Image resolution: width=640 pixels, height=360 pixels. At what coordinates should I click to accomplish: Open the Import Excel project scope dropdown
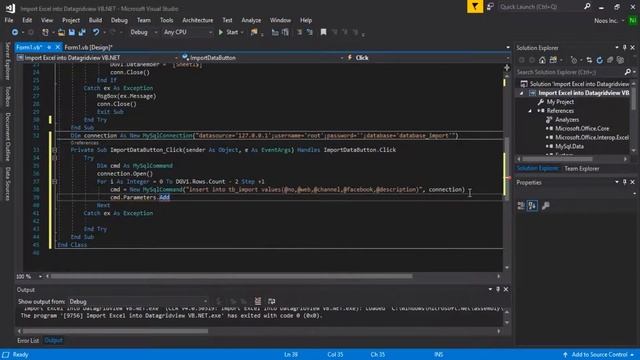(x=98, y=58)
